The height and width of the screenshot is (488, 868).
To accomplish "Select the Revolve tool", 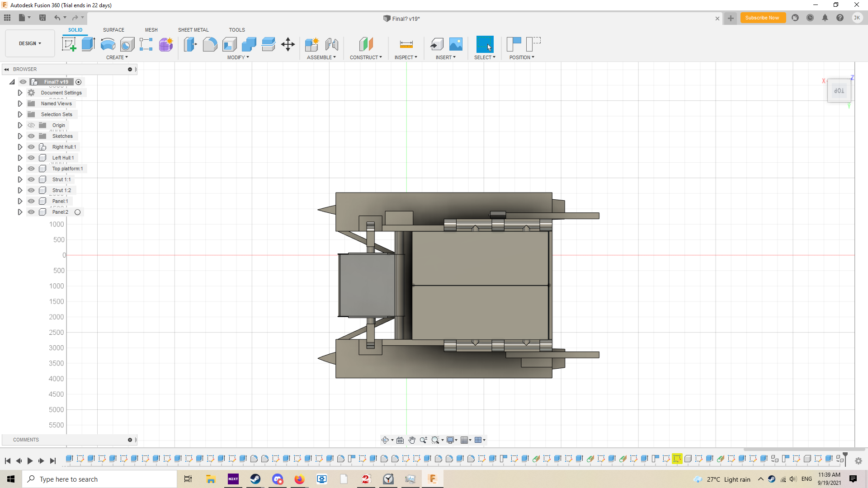I will (108, 44).
